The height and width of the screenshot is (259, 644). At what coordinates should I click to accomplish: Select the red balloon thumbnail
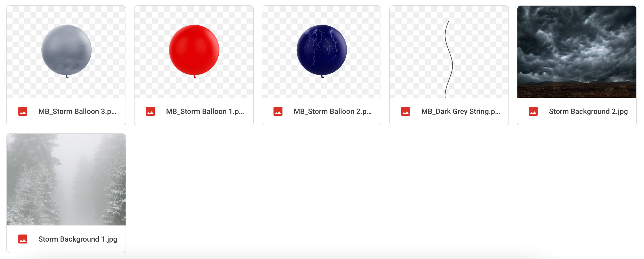pyautogui.click(x=194, y=52)
